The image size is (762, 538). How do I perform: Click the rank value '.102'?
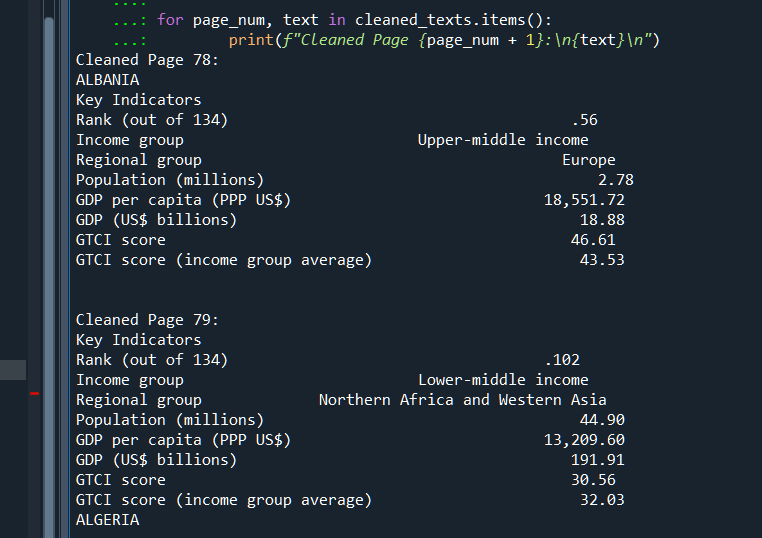[x=562, y=360]
